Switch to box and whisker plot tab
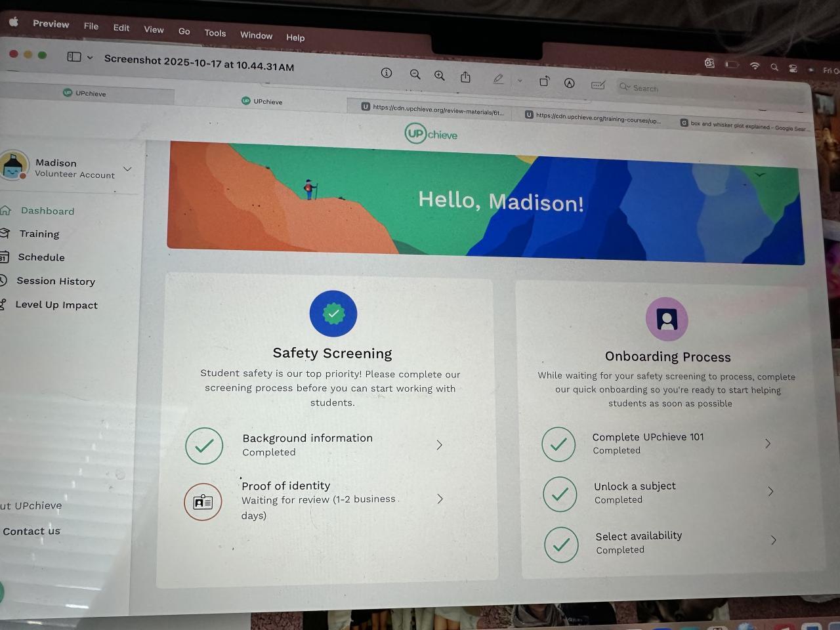 (744, 125)
